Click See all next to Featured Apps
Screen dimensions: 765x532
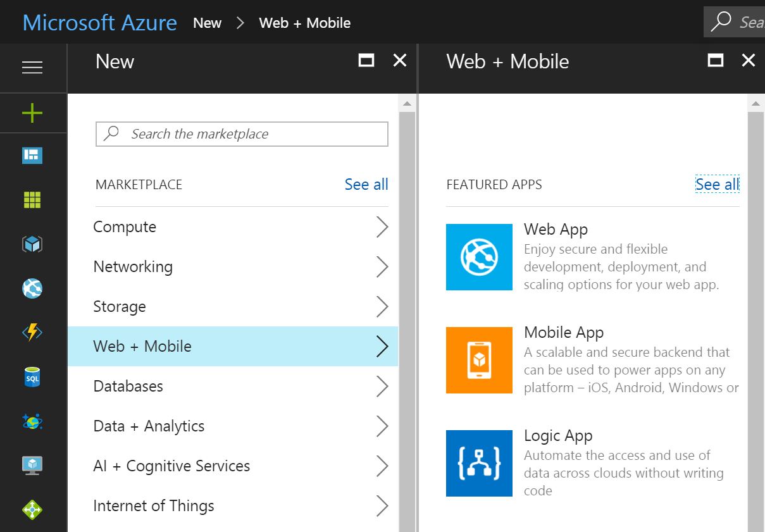[717, 184]
